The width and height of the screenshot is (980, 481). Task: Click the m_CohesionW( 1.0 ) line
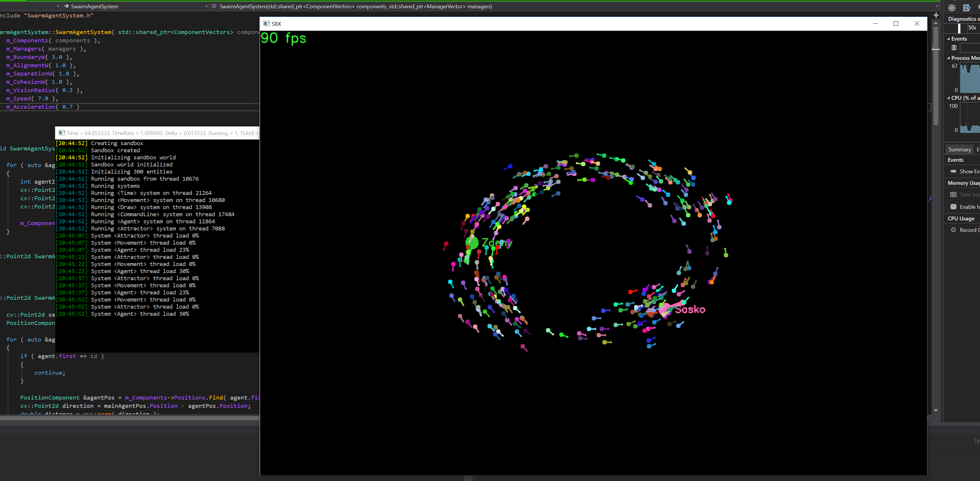[39, 82]
